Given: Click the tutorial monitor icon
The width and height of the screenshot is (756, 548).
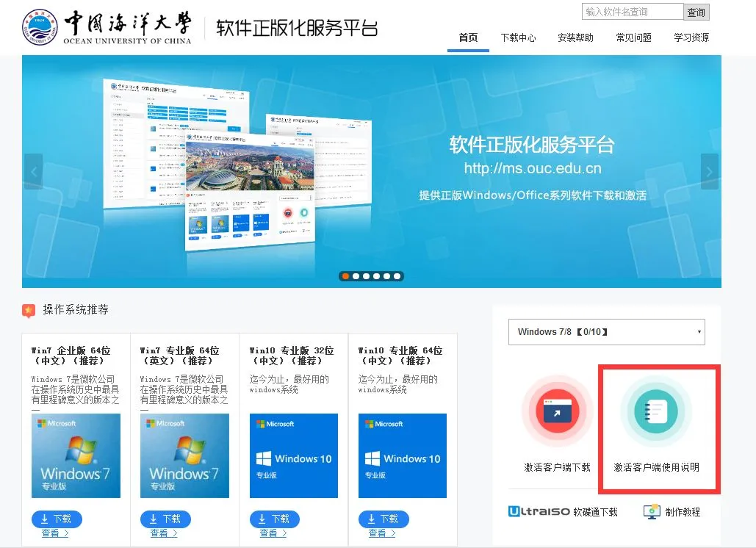Looking at the screenshot, I should pos(652,511).
